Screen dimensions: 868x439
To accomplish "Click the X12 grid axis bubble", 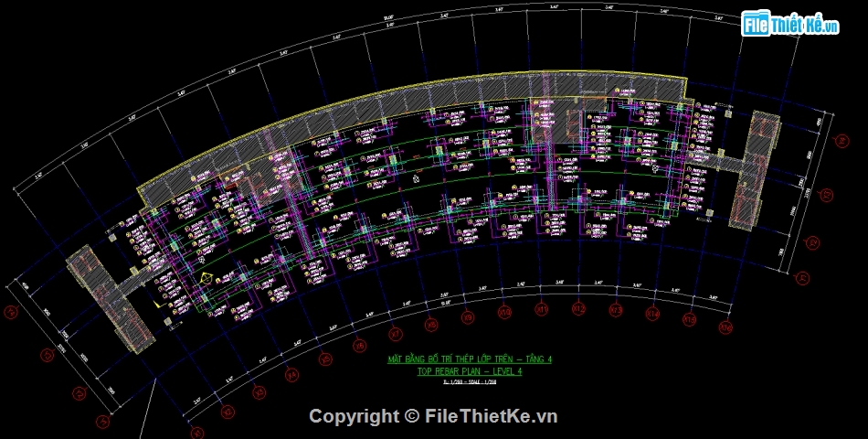I will 579,307.
